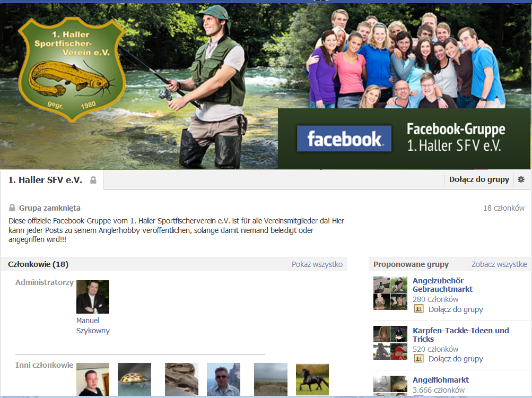The image size is (532, 398).
Task: Click the Angelflohmarkt group thumbnail collage
Action: point(390,386)
